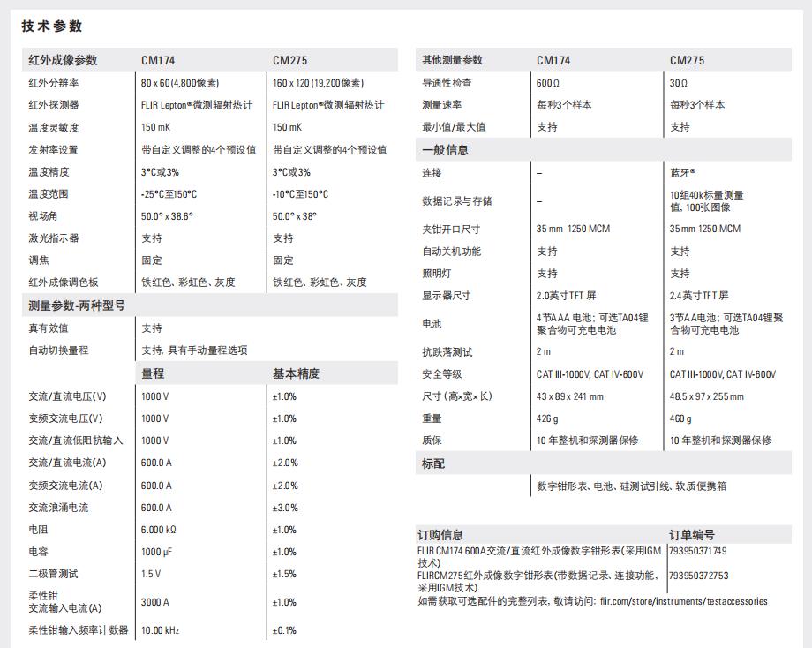This screenshot has height=648, width=812.
Task: Click the 发射率设置 row label
Action: [53, 150]
